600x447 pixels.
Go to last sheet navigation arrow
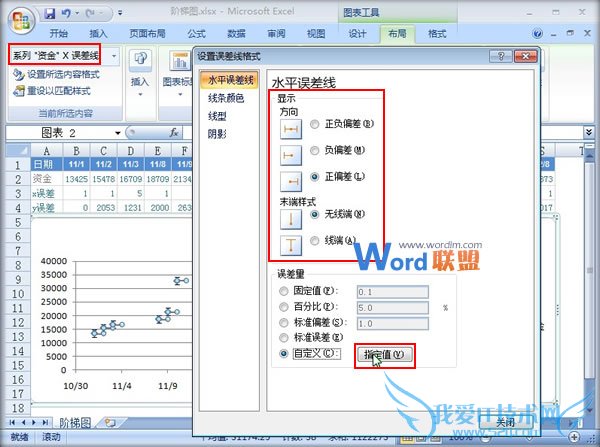pos(46,422)
